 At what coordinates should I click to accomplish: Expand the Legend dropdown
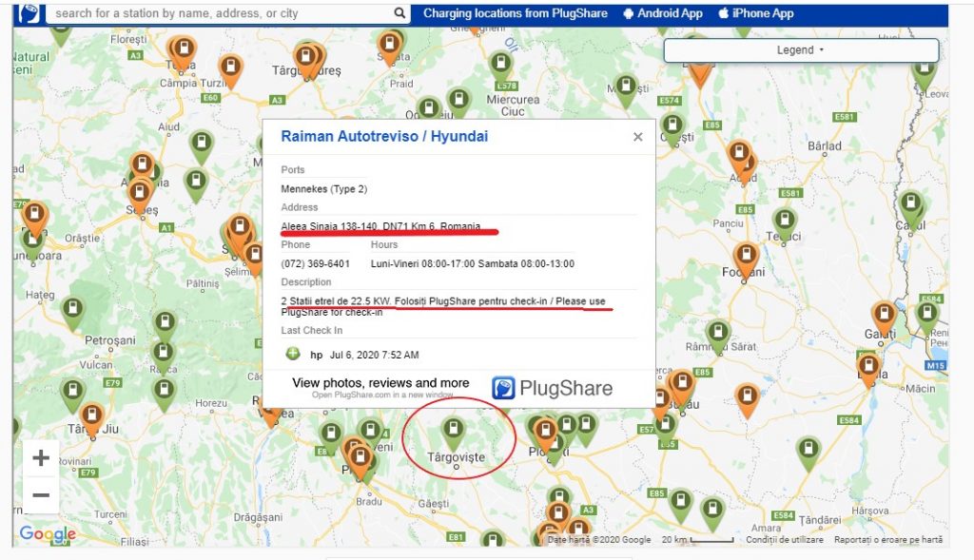click(x=800, y=50)
